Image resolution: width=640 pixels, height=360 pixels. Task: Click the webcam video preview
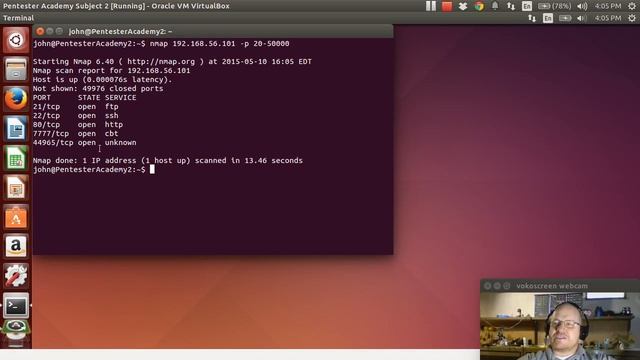(x=560, y=326)
